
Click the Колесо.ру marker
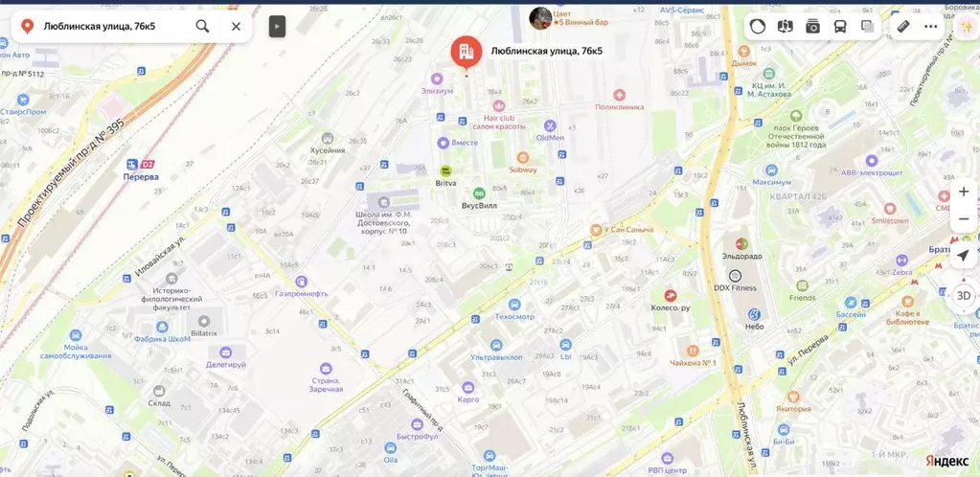670,296
